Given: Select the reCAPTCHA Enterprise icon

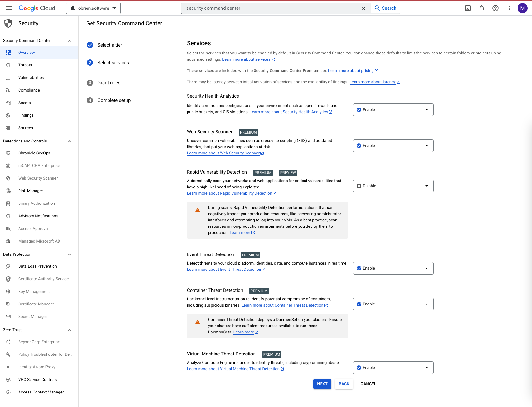Looking at the screenshot, I should (8, 165).
